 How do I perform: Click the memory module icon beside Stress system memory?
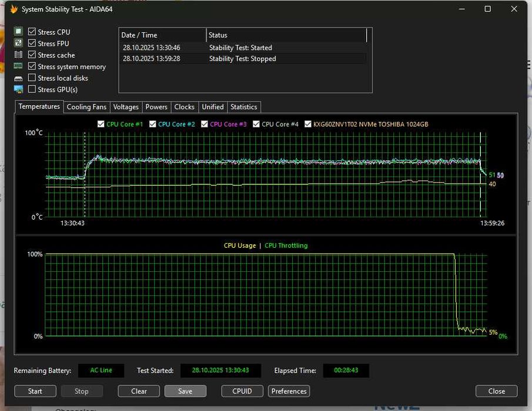coord(18,66)
